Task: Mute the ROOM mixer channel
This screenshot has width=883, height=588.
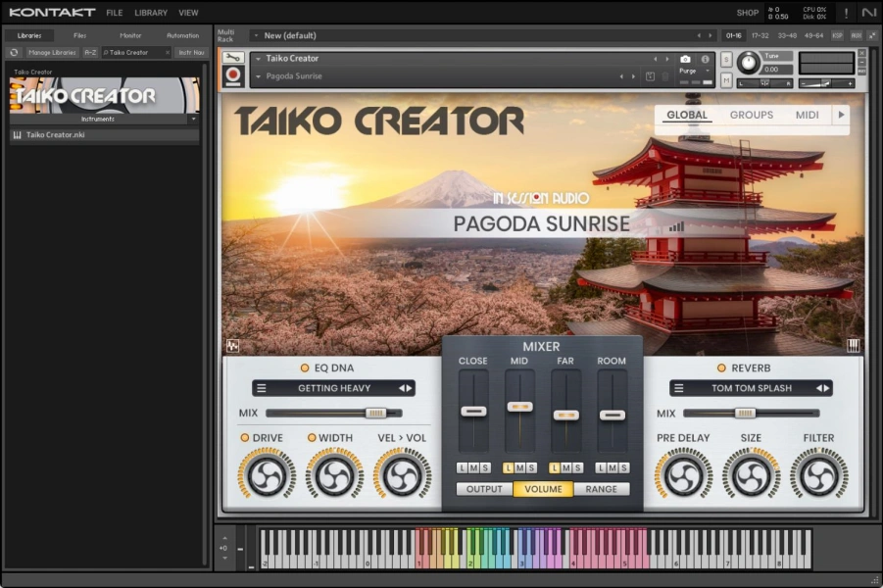Action: [x=612, y=467]
